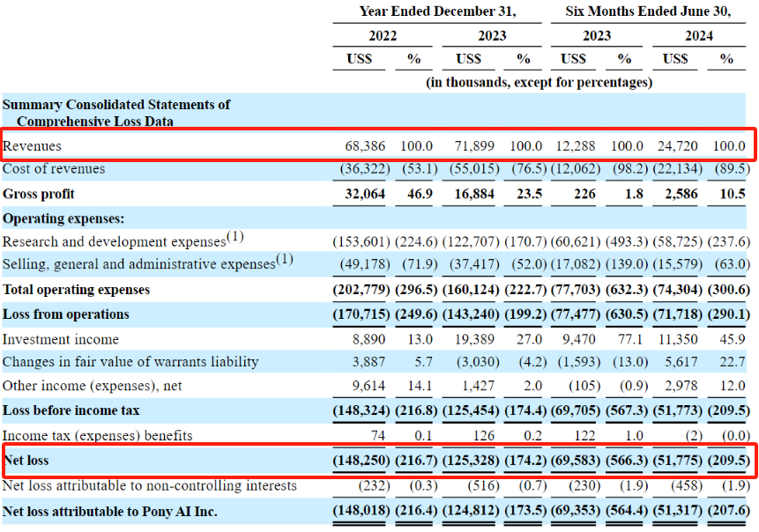Select the 2022 revenue value 68,386

(x=365, y=146)
